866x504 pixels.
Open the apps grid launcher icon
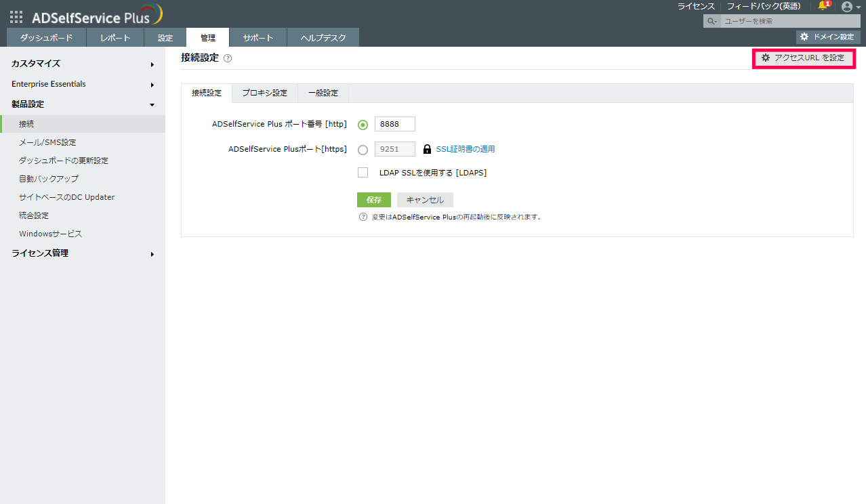point(16,18)
